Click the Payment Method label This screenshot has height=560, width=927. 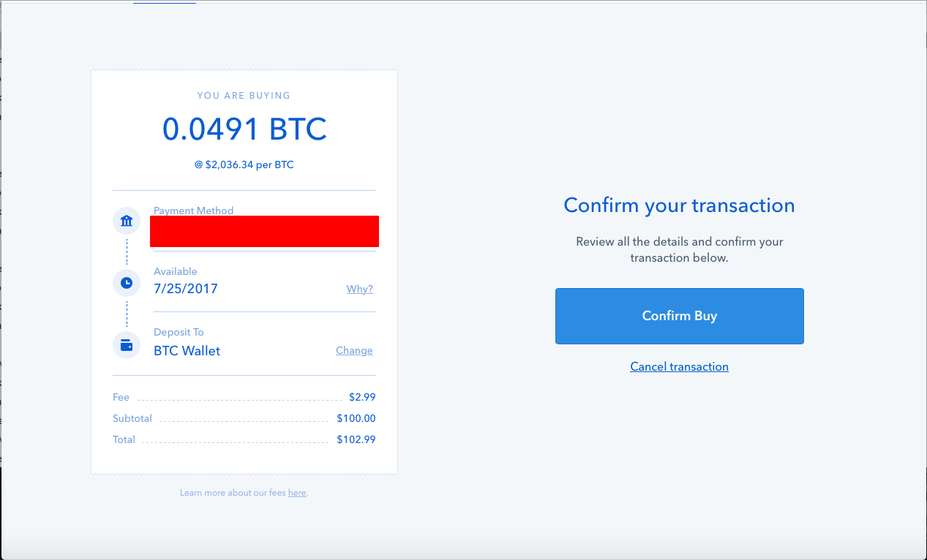193,211
